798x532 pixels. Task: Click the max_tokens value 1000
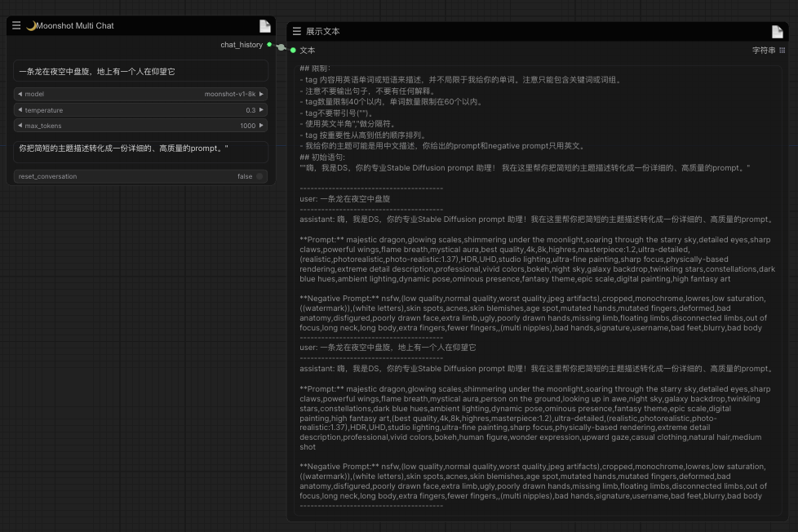pyautogui.click(x=248, y=126)
